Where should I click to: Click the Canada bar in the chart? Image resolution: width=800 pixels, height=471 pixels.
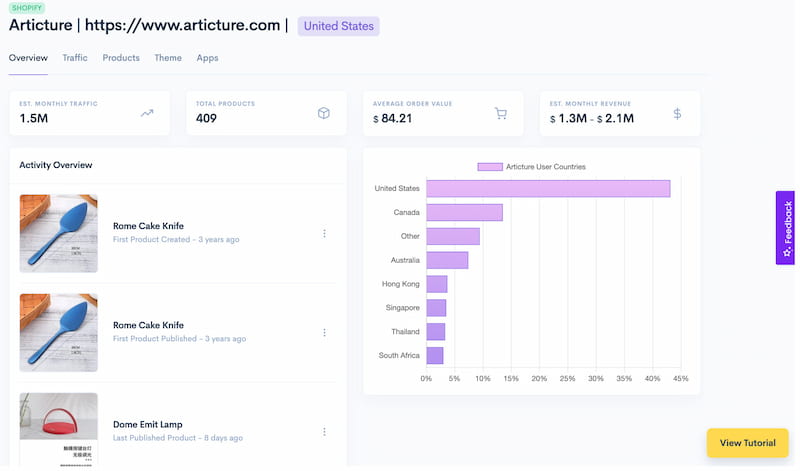tap(464, 212)
